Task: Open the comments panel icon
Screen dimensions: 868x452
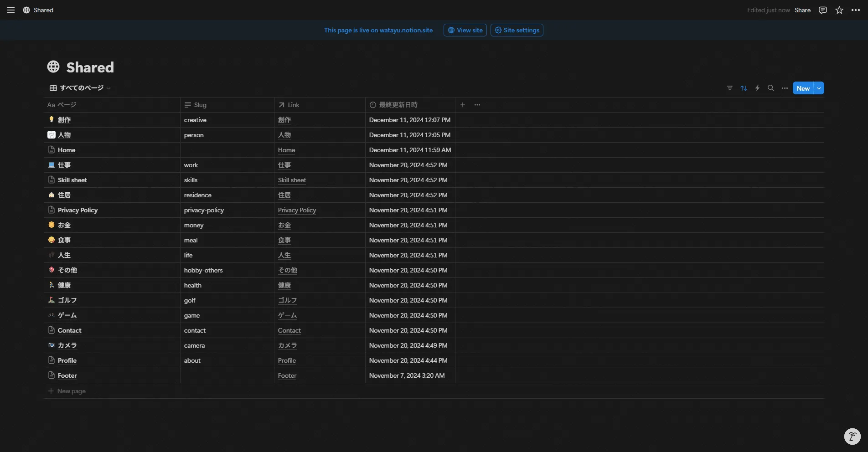Action: pos(823,10)
